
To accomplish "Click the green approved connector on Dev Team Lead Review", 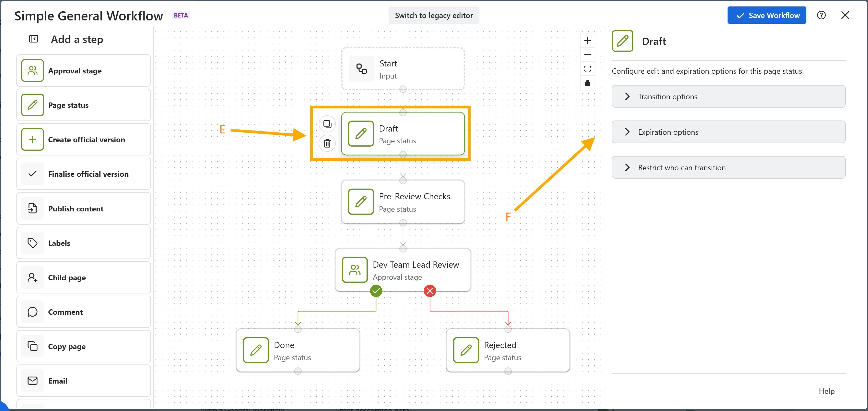I will click(x=376, y=291).
